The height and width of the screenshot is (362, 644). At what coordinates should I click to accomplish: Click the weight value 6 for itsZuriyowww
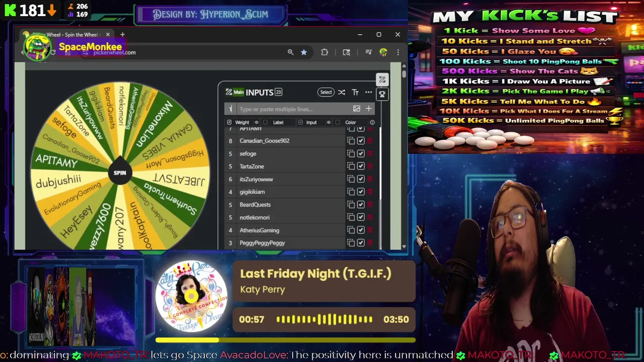(x=230, y=179)
